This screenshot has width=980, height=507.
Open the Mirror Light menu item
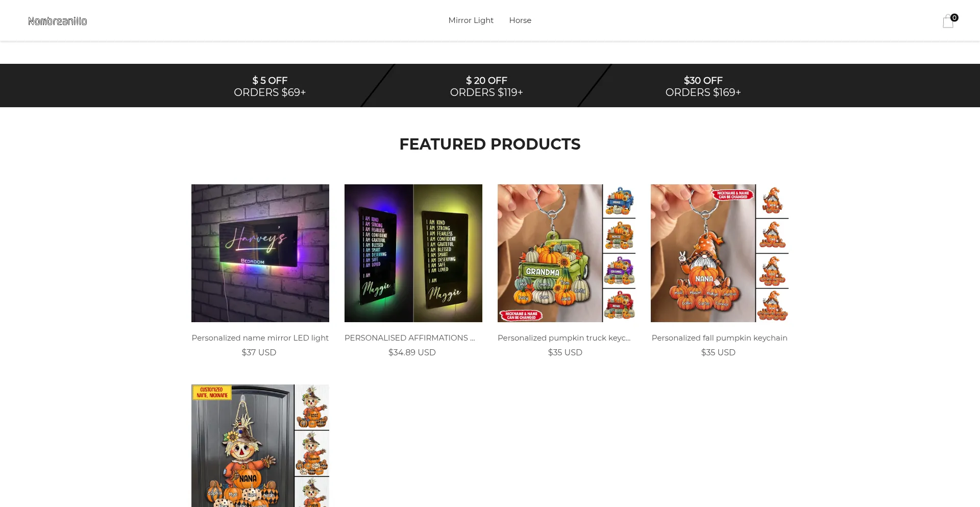point(471,20)
